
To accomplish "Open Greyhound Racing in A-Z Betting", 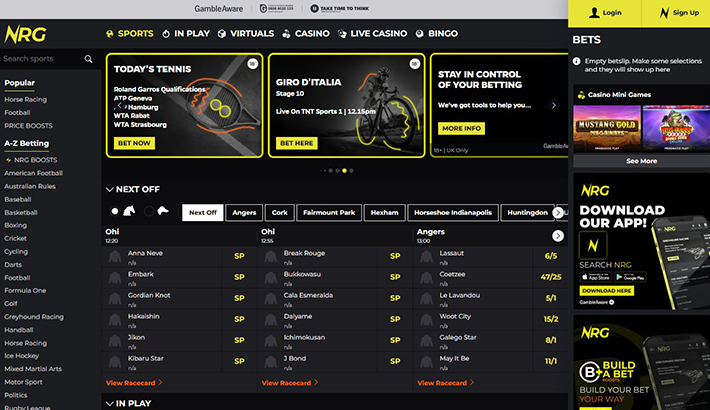I will (x=34, y=317).
